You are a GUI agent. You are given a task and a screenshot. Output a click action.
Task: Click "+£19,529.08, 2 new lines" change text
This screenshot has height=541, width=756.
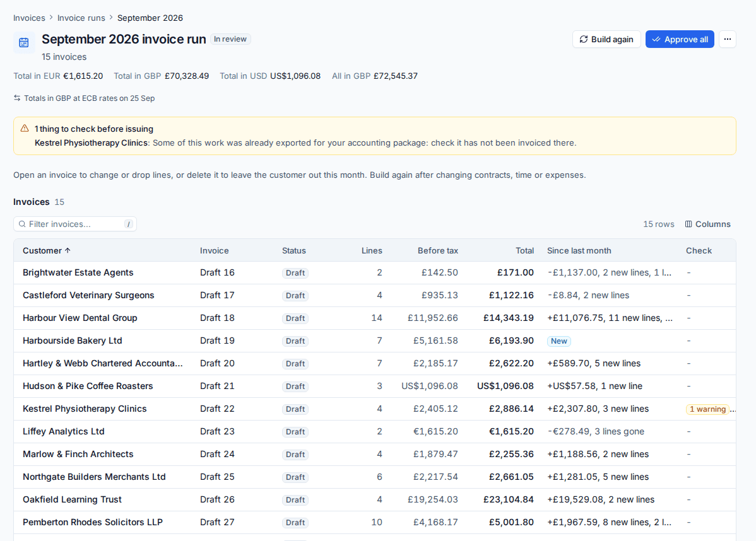pos(601,499)
